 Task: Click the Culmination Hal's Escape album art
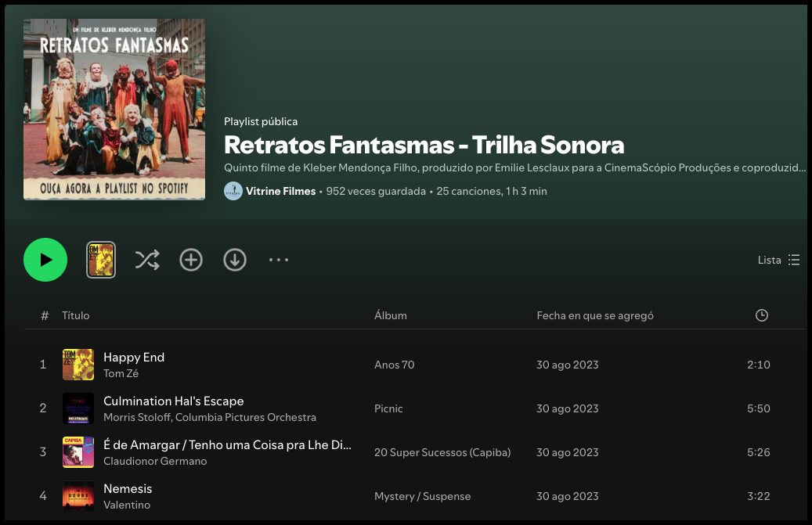[x=78, y=408]
